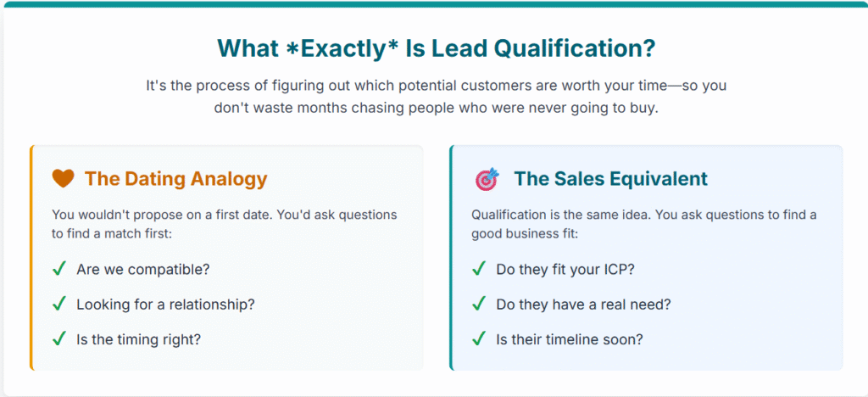The width and height of the screenshot is (868, 397).
Task: Select the checkmark next to "Do they have a real need?"
Action: click(x=479, y=304)
